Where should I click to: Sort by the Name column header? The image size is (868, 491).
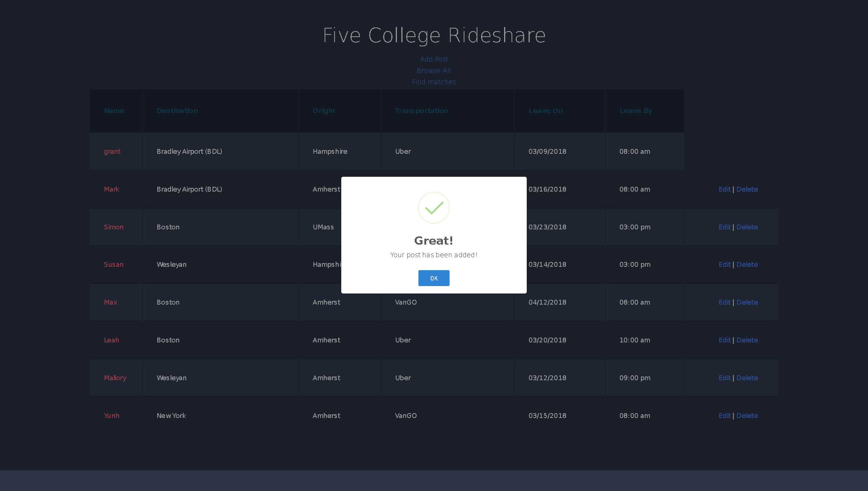(114, 110)
